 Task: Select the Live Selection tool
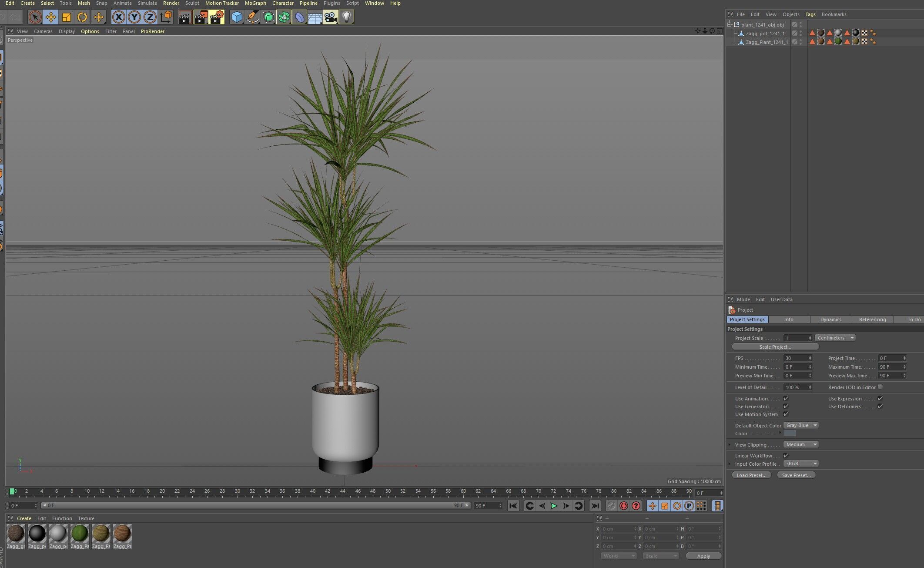pyautogui.click(x=35, y=17)
